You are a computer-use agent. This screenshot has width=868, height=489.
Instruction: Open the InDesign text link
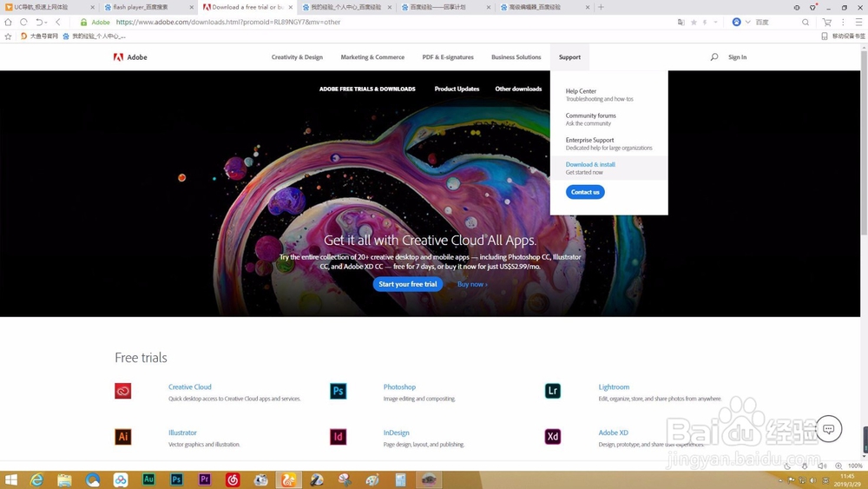pos(397,433)
